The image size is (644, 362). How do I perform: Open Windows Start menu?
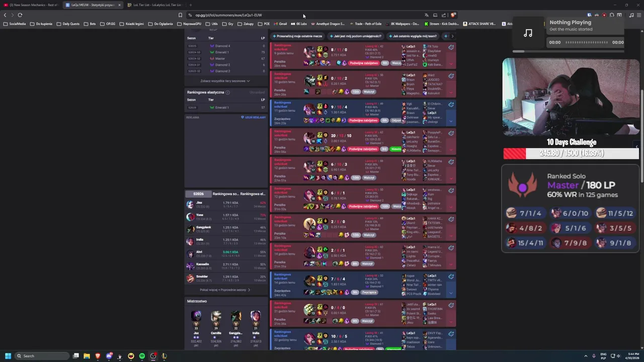tap(8, 356)
